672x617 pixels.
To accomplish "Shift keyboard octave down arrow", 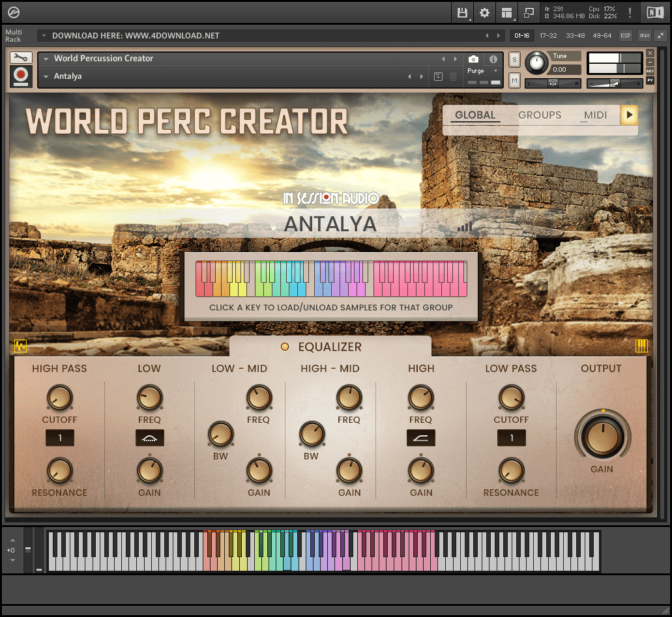I will click(x=12, y=560).
